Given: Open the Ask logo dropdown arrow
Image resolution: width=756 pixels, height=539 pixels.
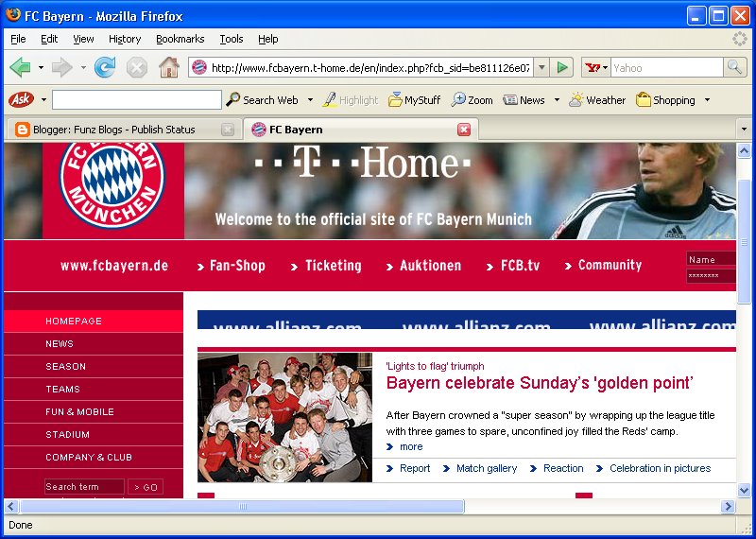Looking at the screenshot, I should 43,100.
